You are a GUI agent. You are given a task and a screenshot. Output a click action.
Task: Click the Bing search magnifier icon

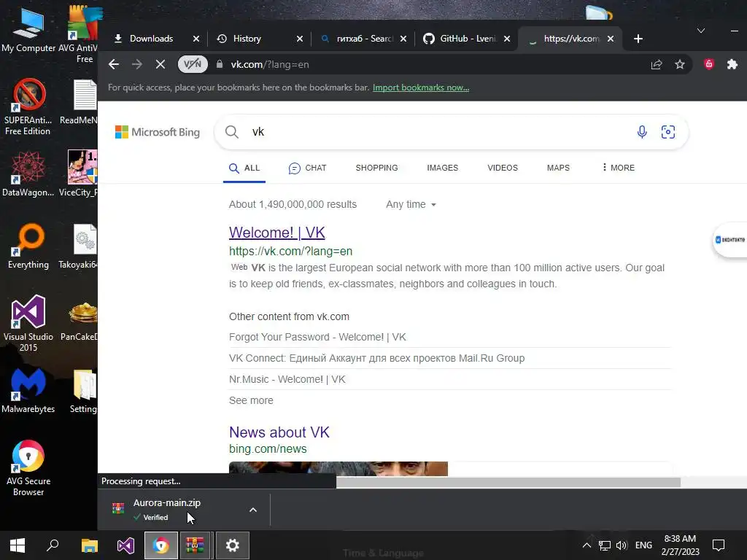(x=232, y=132)
